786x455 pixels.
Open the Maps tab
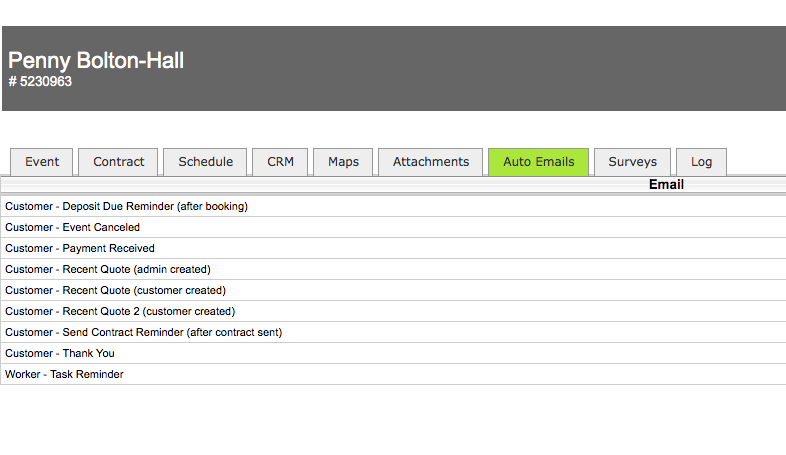point(343,162)
